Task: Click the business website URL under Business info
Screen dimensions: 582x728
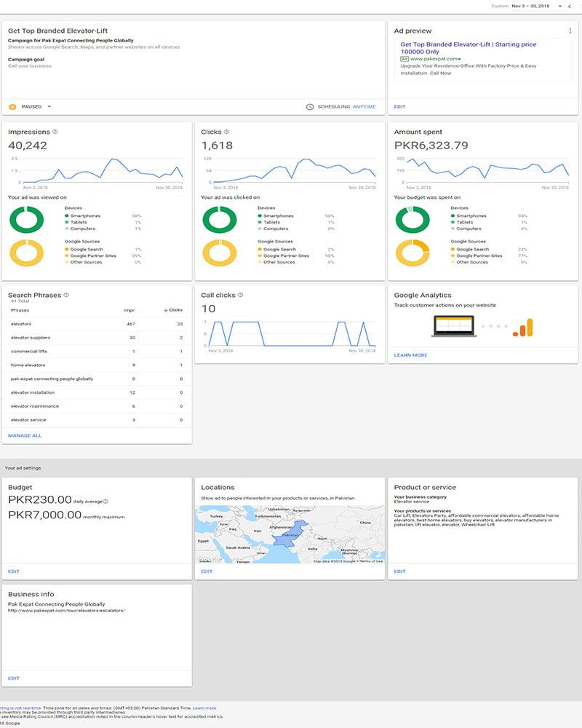Action: 66,611
